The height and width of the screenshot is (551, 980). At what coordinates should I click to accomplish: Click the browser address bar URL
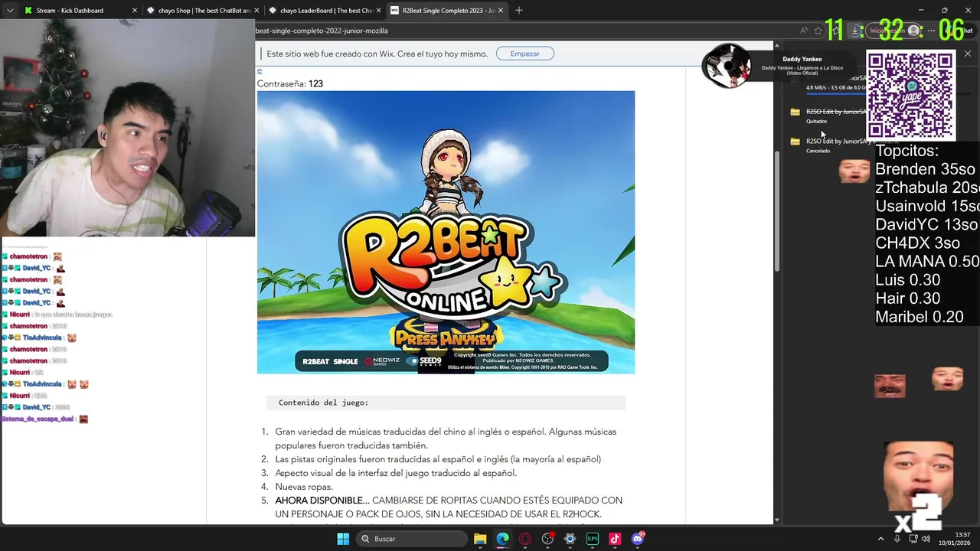tap(322, 31)
